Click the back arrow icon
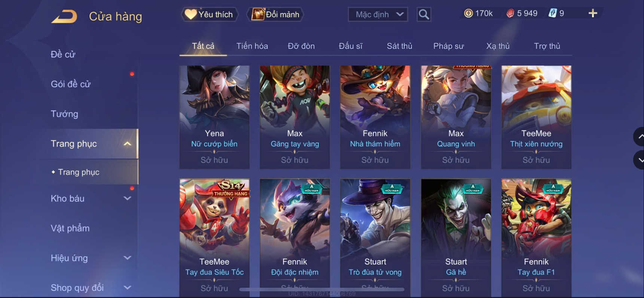Screen dimensions: 644x298 [x=64, y=16]
